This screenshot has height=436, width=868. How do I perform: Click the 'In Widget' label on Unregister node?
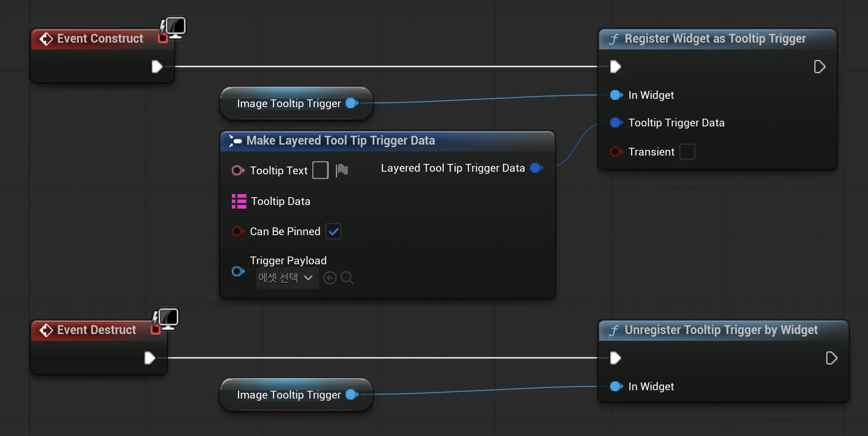[x=651, y=387]
